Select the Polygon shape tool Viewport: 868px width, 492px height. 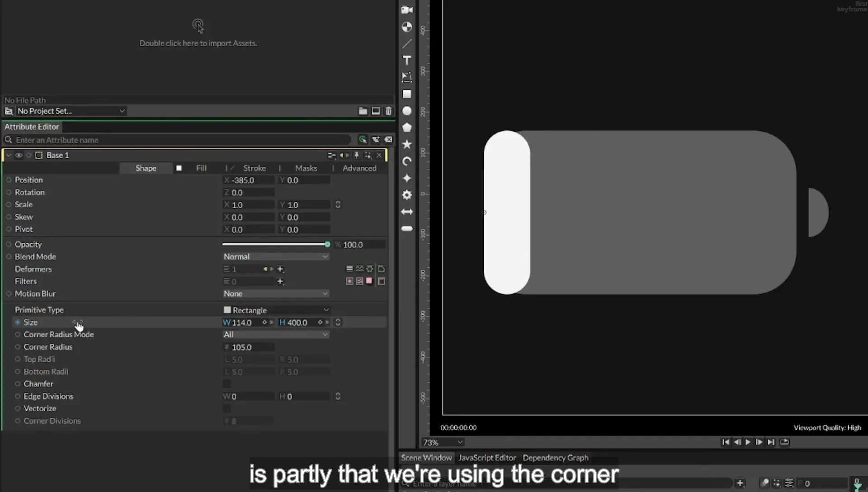[x=407, y=128]
